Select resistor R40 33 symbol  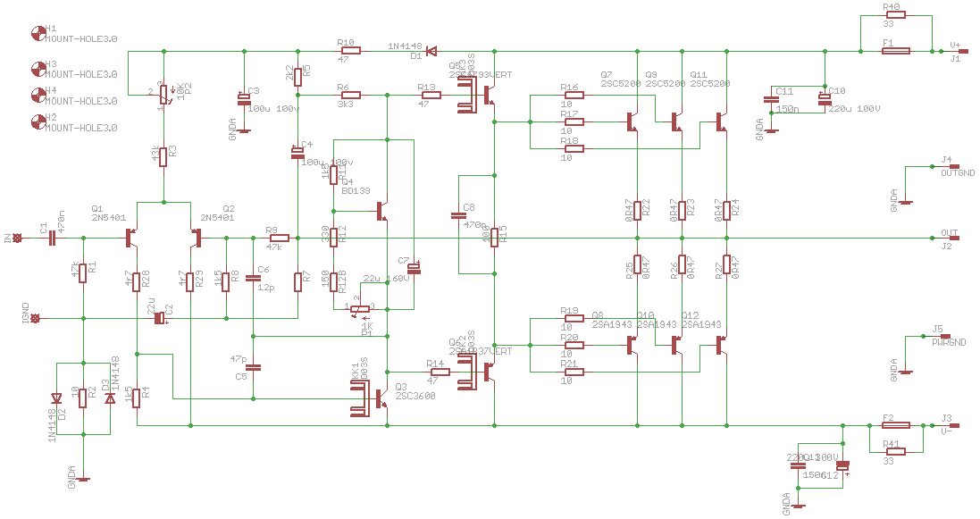click(896, 15)
